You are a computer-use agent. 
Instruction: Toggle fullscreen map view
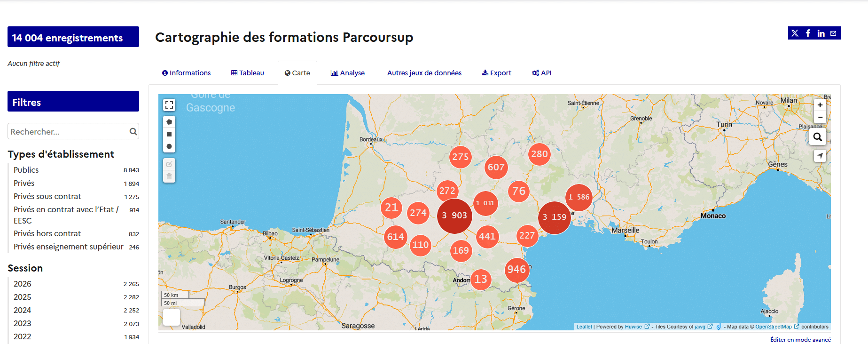tap(169, 105)
